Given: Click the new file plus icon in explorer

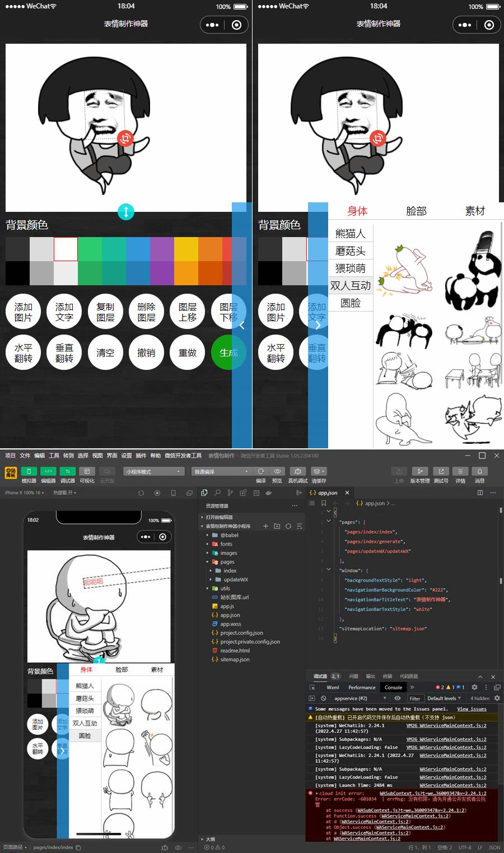Looking at the screenshot, I should pos(265,526).
